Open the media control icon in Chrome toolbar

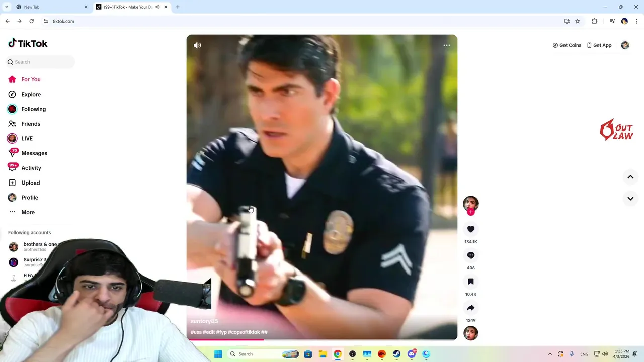(x=612, y=21)
